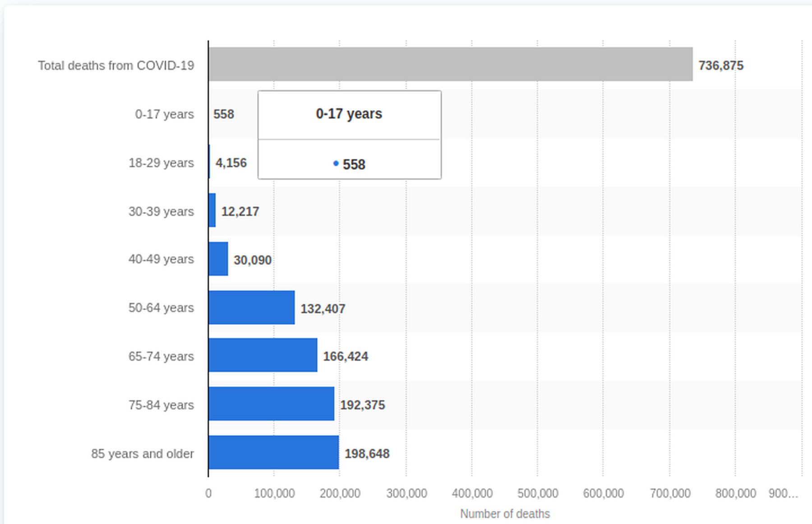The height and width of the screenshot is (524, 812).
Task: Click the 198,648 value label
Action: (367, 454)
